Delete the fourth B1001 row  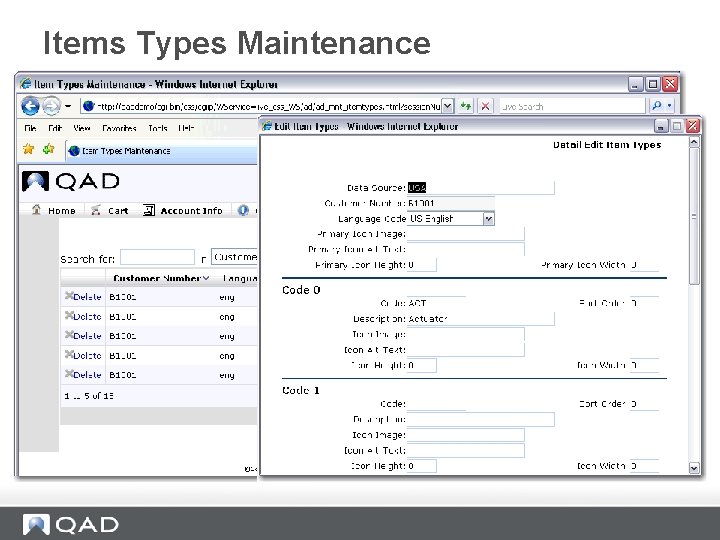[87, 355]
